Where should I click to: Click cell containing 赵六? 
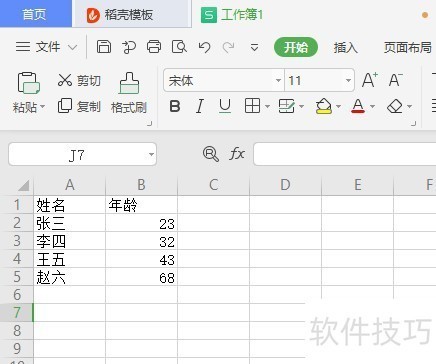(70, 277)
